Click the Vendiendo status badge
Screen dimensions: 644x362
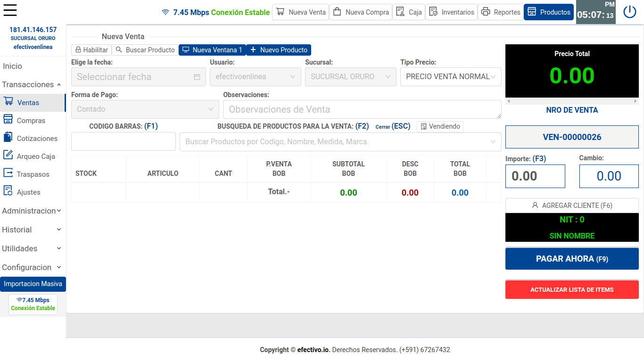[x=440, y=126]
